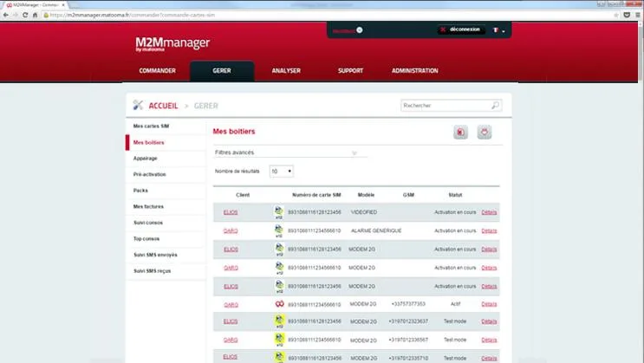This screenshot has width=644, height=363.
Task: Bookmark the page with the star icon
Action: point(616,15)
